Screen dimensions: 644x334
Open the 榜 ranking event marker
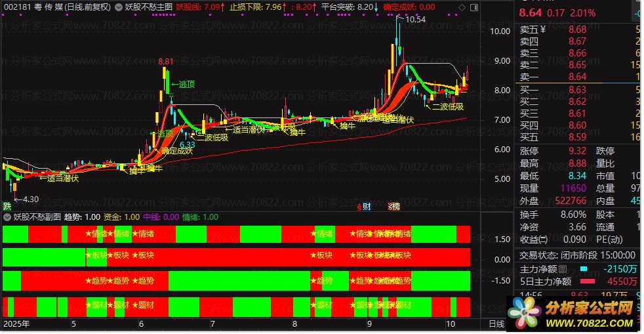click(x=394, y=207)
